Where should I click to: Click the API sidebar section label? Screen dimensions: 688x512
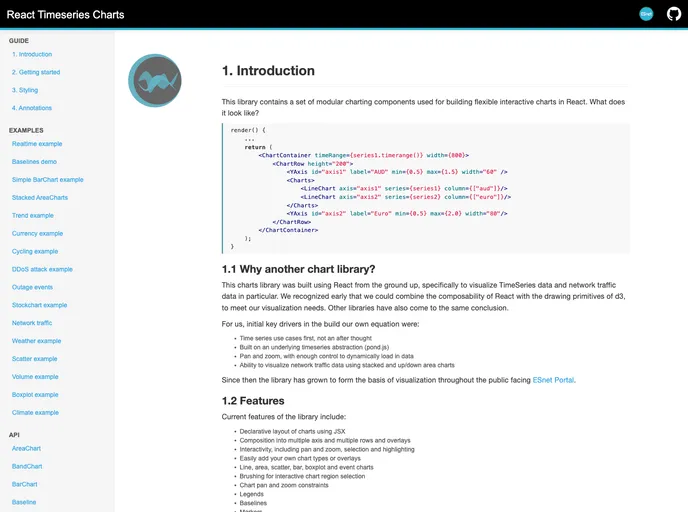tap(14, 435)
